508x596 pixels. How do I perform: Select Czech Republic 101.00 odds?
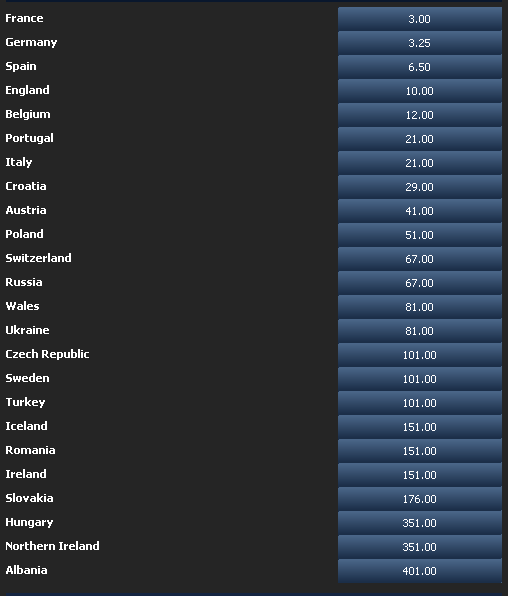click(420, 355)
